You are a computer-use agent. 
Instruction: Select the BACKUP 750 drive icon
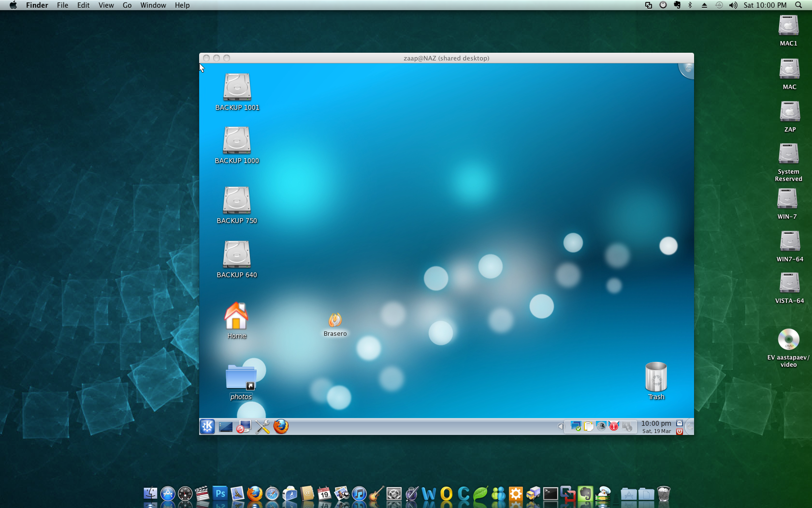237,205
